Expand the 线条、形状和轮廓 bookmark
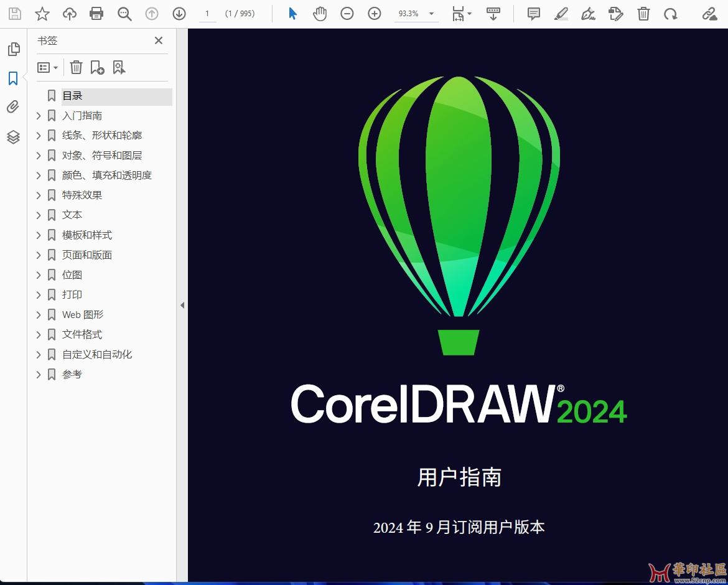Viewport: 728px width, 585px height. coord(39,136)
